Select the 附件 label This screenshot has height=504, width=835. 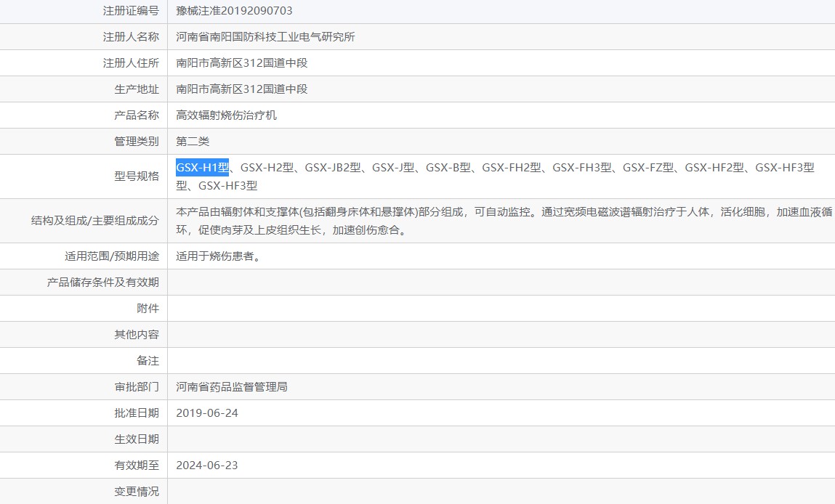148,308
